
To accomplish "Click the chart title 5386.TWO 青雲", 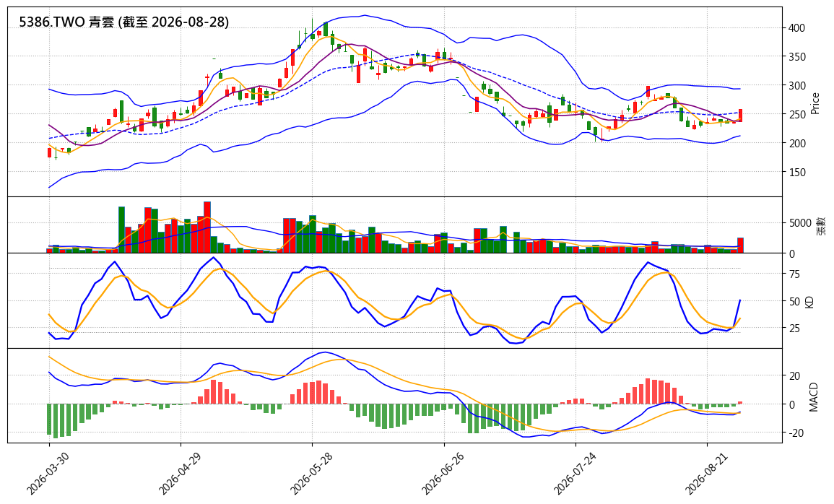I will tap(124, 22).
